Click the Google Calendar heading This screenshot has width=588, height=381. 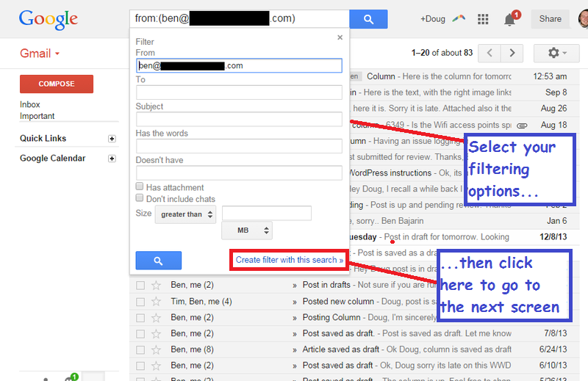pyautogui.click(x=52, y=159)
